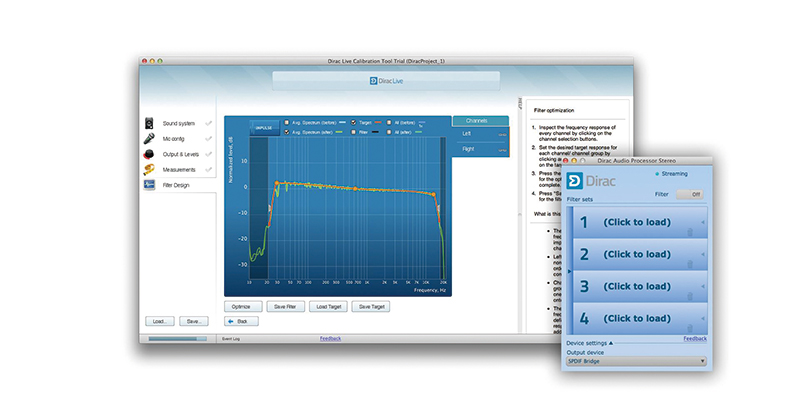Click the Save Filter button
Viewport: 800px width, 417px height.
(x=286, y=306)
